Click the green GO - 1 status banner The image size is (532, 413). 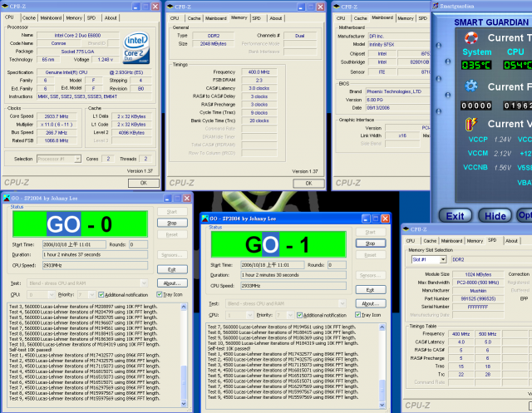[x=278, y=244]
